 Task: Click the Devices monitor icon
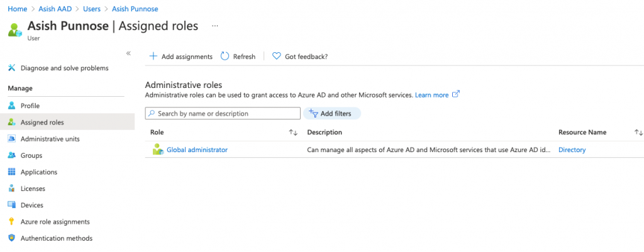click(x=11, y=205)
